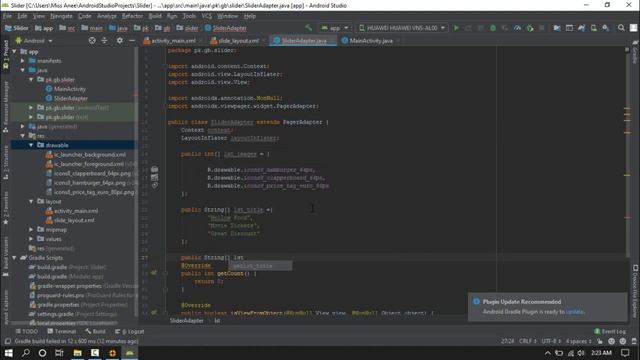This screenshot has height=360, width=640.
Task: Click the Scroll from Source target icon
Action: (x=92, y=40)
